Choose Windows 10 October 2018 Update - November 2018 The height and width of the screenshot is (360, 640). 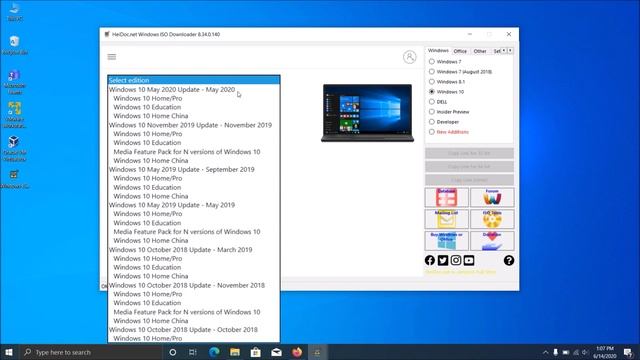194,285
